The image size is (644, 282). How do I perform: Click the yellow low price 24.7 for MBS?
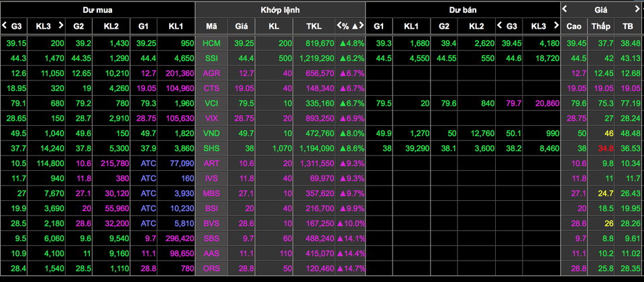click(x=605, y=194)
